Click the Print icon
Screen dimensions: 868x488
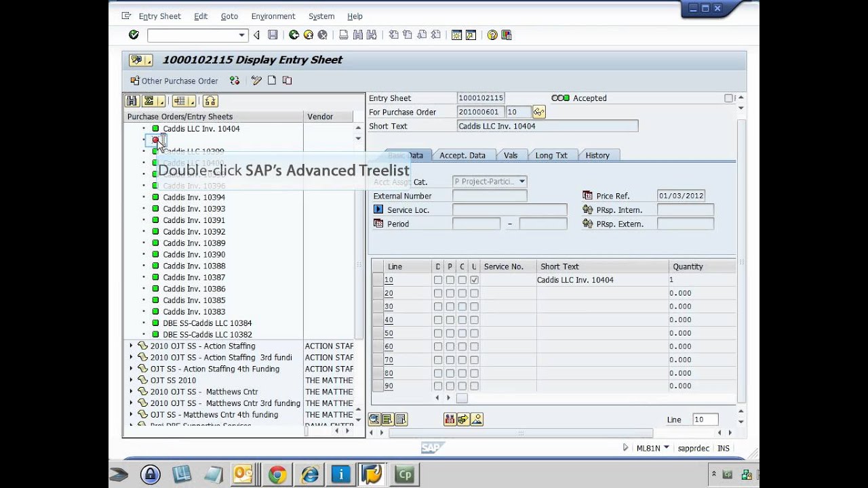coord(344,35)
